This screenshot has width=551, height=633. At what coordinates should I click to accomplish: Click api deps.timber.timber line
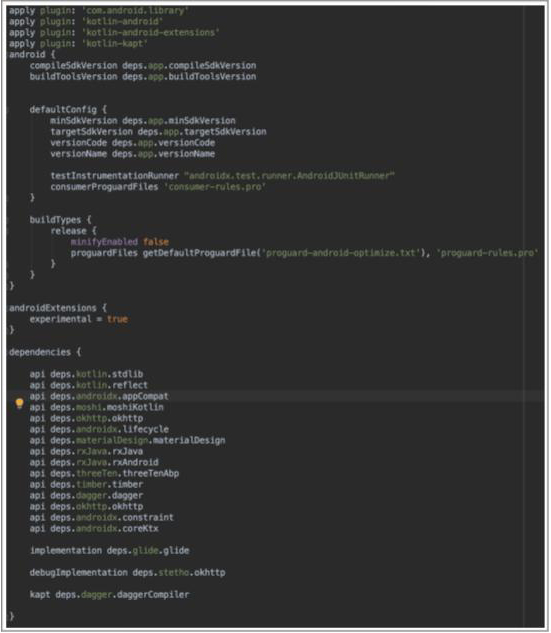click(x=86, y=484)
